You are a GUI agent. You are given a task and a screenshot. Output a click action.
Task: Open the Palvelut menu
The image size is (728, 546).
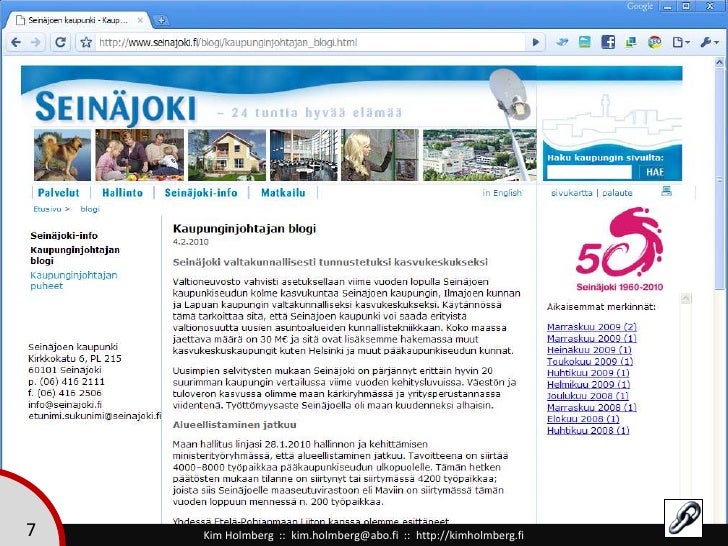pos(58,193)
